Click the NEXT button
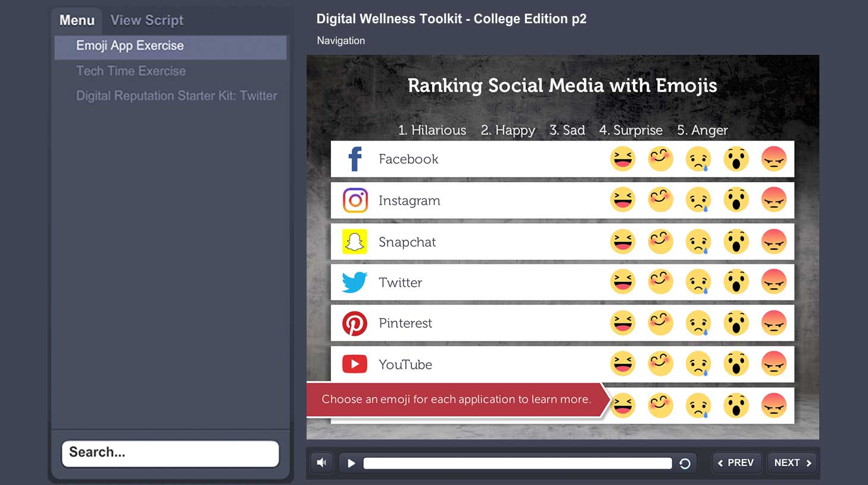Viewport: 868px width, 485px height. click(792, 463)
